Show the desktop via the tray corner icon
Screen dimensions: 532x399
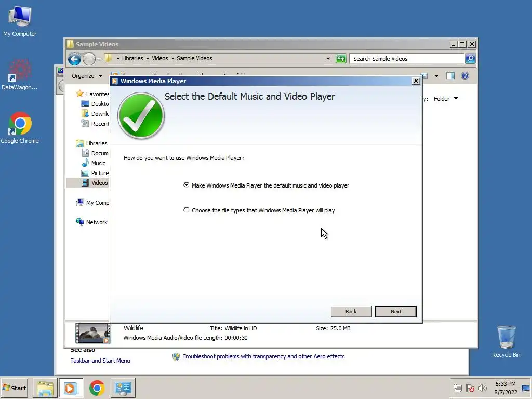pyautogui.click(x=526, y=388)
